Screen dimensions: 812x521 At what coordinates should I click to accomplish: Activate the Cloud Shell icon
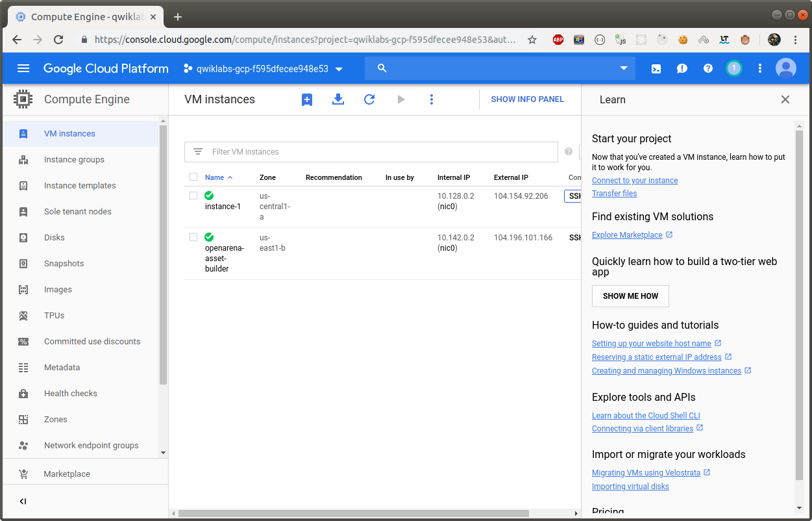(x=656, y=68)
